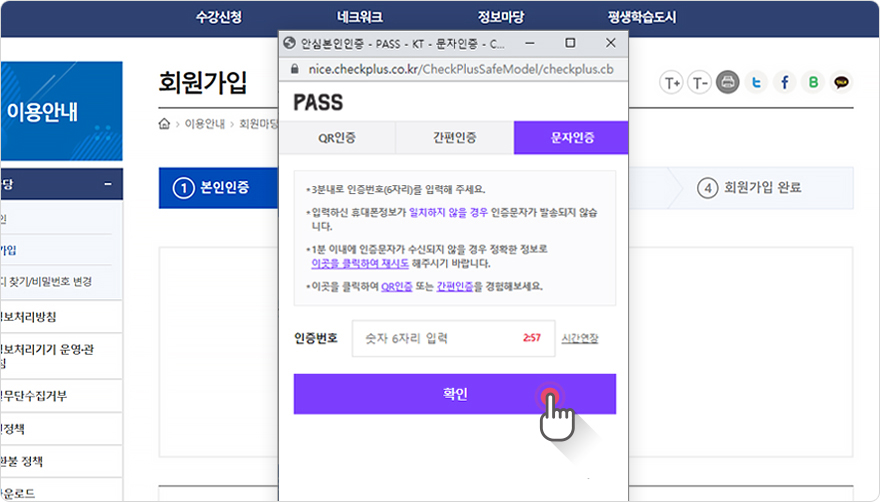This screenshot has height=502, width=880.
Task: Minimize the PASS popup window
Action: [x=529, y=43]
